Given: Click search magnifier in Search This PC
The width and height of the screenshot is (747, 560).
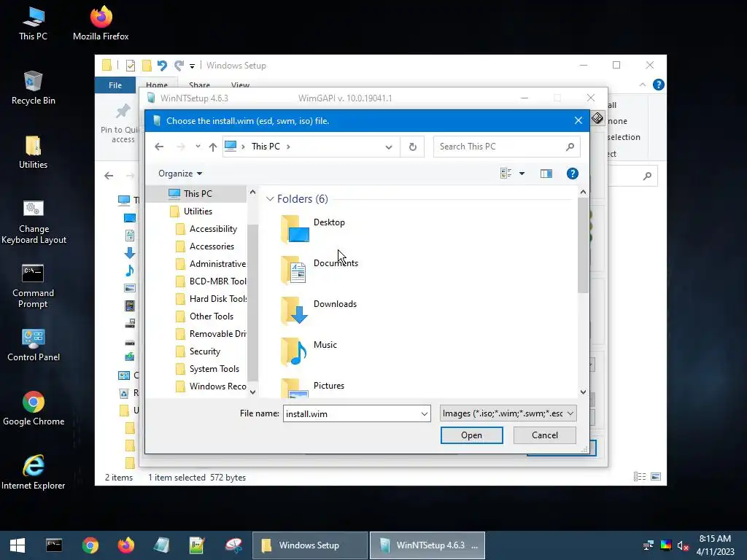Looking at the screenshot, I should (570, 147).
